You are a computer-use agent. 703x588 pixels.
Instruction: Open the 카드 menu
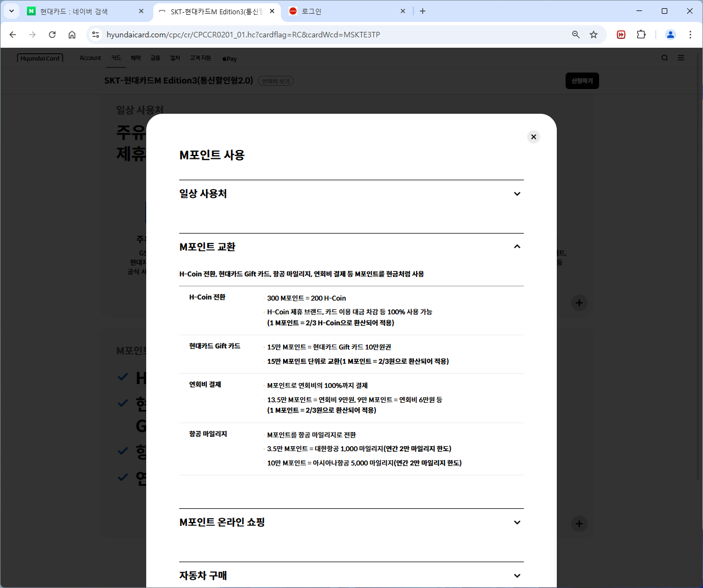coord(116,58)
